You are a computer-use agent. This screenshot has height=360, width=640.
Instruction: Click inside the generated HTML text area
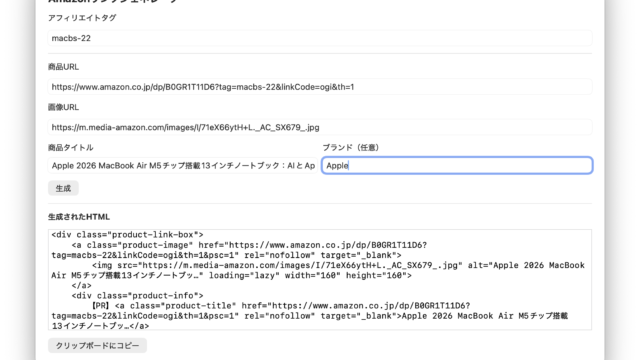(x=320, y=280)
